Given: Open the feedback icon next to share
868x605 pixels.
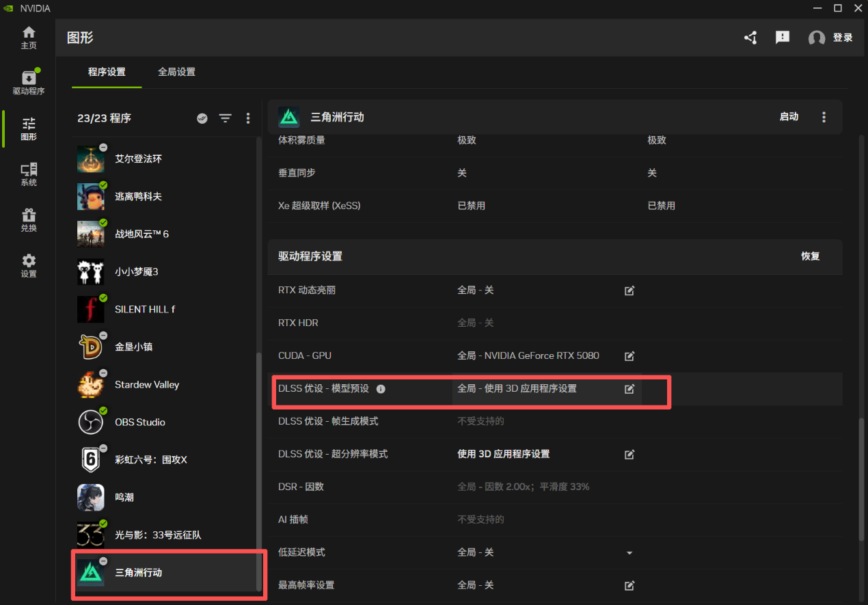Looking at the screenshot, I should pyautogui.click(x=782, y=38).
